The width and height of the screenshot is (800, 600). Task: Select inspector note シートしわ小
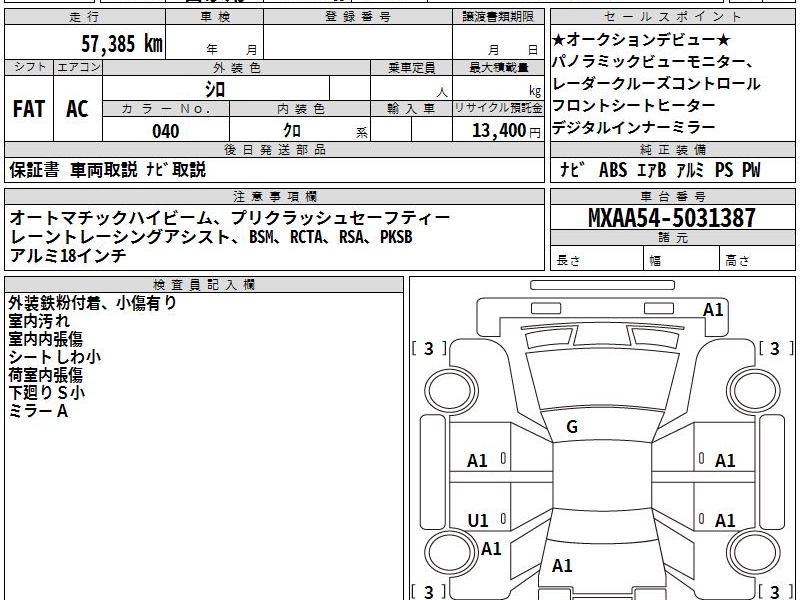[55, 357]
